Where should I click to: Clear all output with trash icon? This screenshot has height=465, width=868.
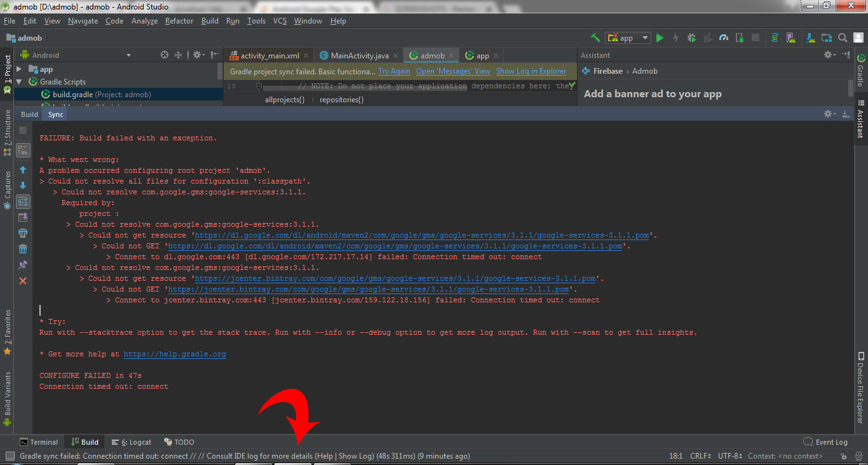[x=23, y=249]
